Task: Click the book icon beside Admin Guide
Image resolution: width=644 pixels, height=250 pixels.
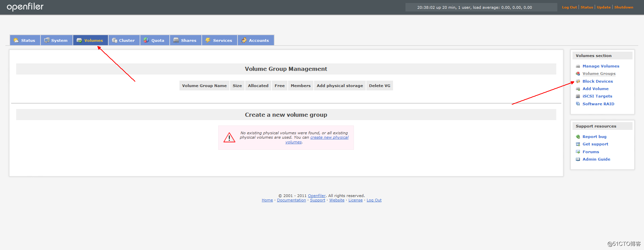Action: 578,159
